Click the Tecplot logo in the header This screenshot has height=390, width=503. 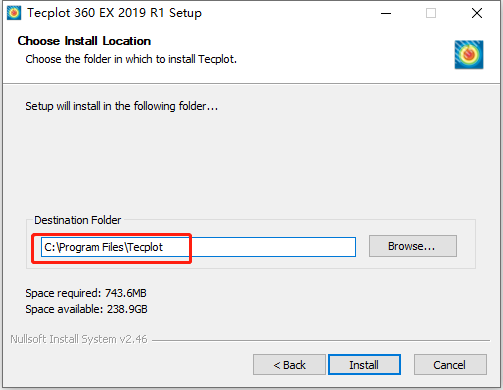pos(469,55)
